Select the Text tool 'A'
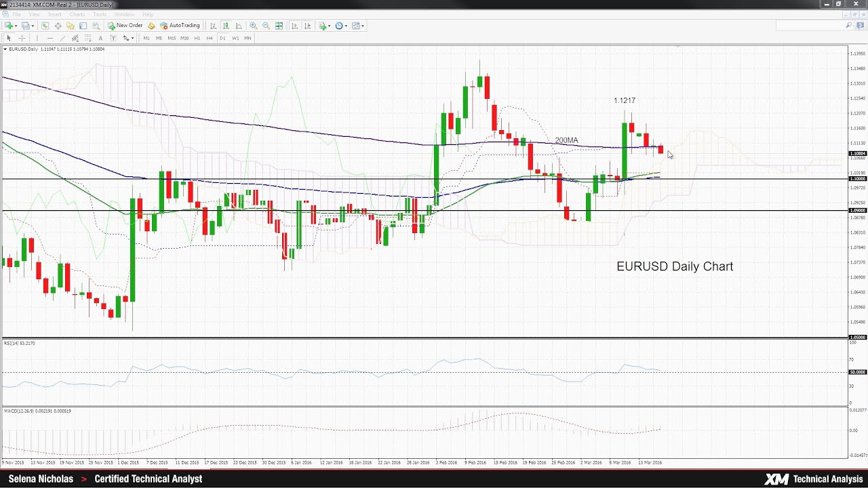The image size is (868, 488). pyautogui.click(x=100, y=38)
